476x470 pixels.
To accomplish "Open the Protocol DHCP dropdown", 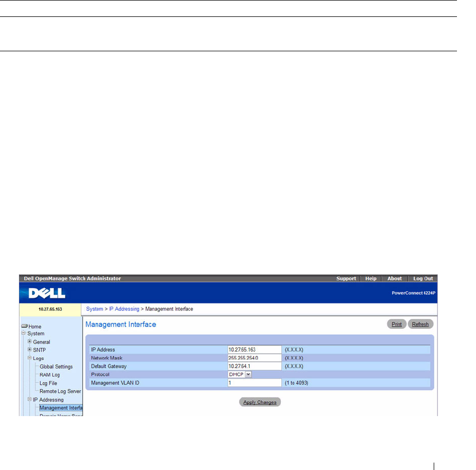I will tap(249, 374).
